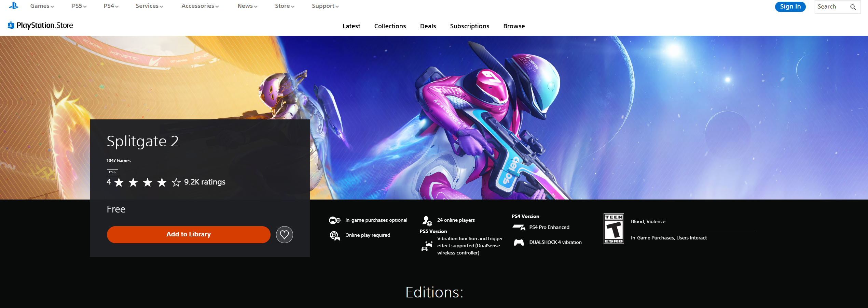Open the Accessories dropdown menu
This screenshot has width=868, height=308.
(x=200, y=6)
